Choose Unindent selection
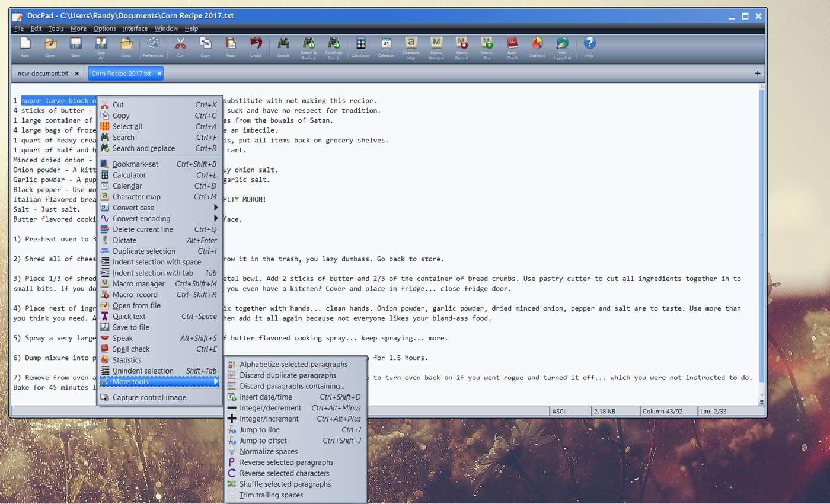Viewport: 830px width, 504px height. pyautogui.click(x=160, y=371)
